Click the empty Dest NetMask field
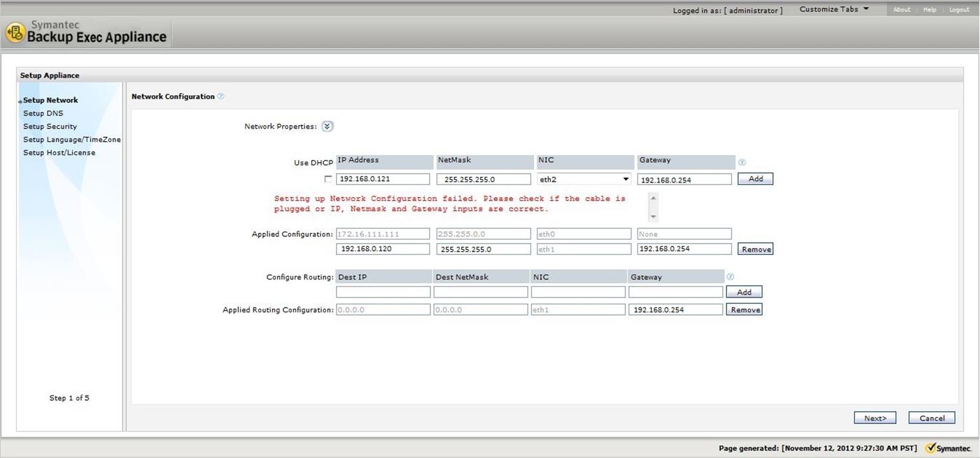Viewport: 980px width, 458px height. click(481, 292)
